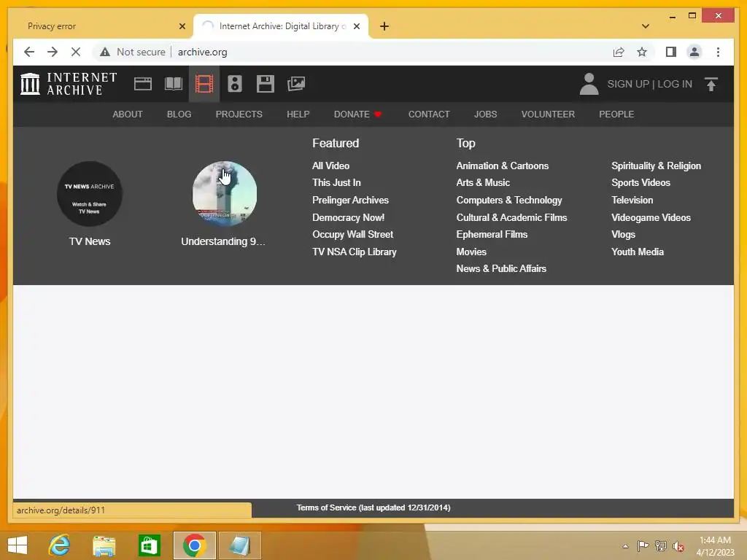Go forward using browser forward arrow
The height and width of the screenshot is (560, 747).
click(53, 52)
